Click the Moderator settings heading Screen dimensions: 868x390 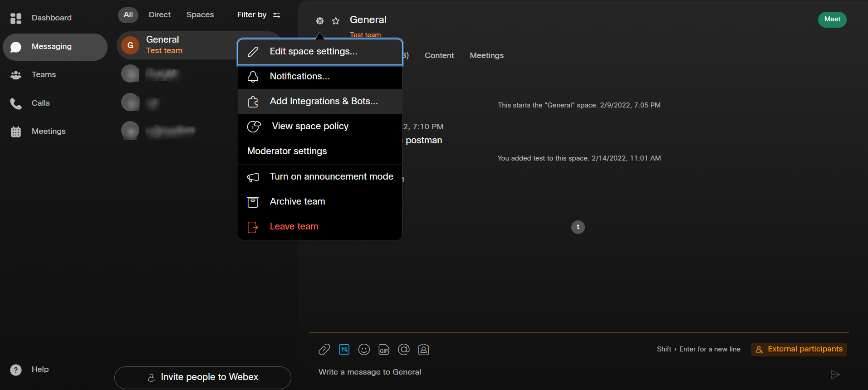click(x=287, y=151)
